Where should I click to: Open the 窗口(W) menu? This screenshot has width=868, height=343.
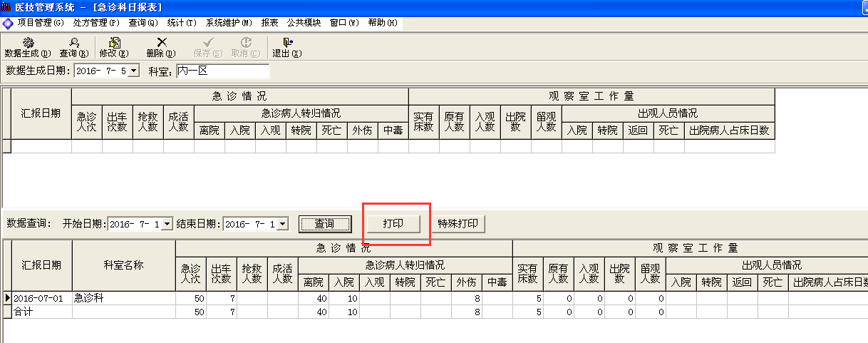tap(344, 23)
